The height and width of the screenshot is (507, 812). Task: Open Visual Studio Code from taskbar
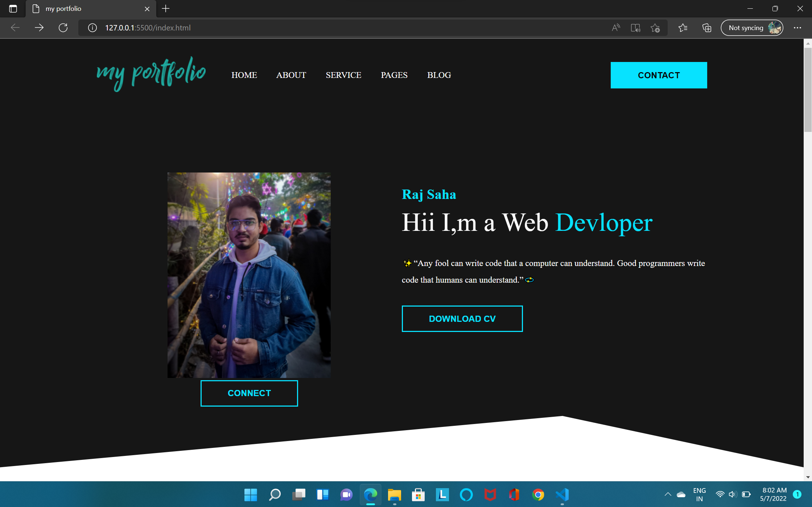tap(562, 494)
